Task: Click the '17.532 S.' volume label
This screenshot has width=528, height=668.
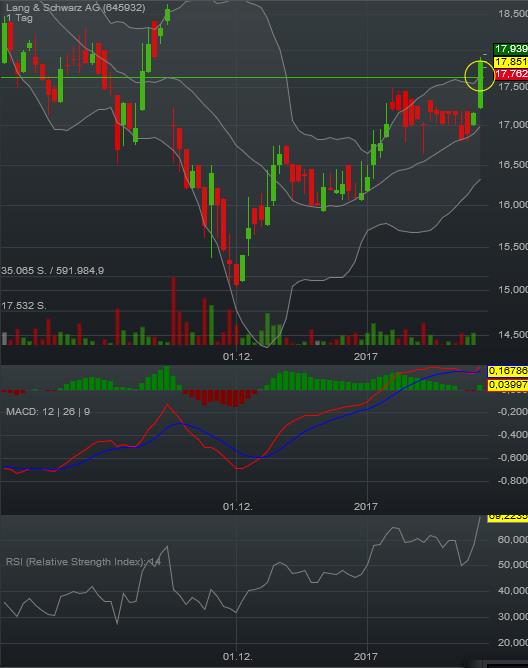Action: tap(24, 305)
